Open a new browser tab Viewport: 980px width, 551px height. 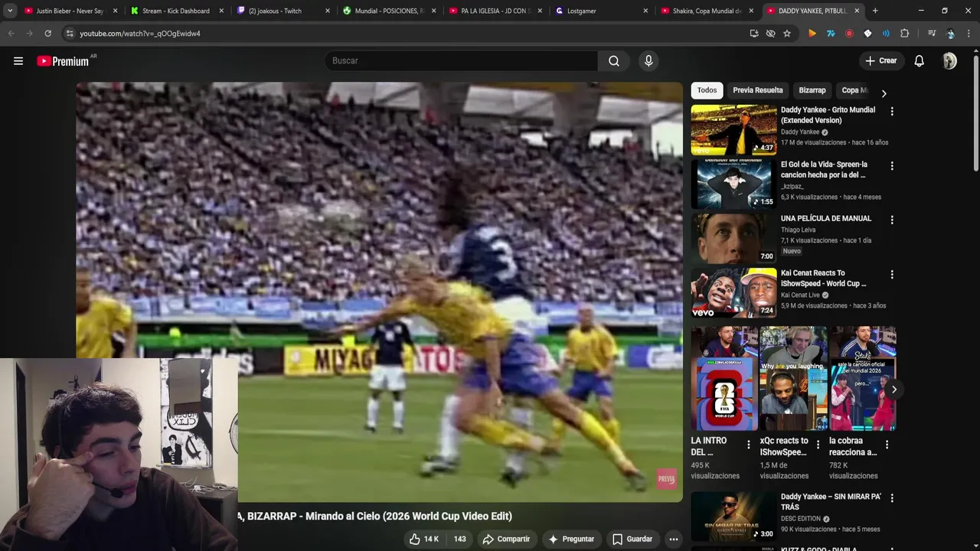tap(875, 11)
